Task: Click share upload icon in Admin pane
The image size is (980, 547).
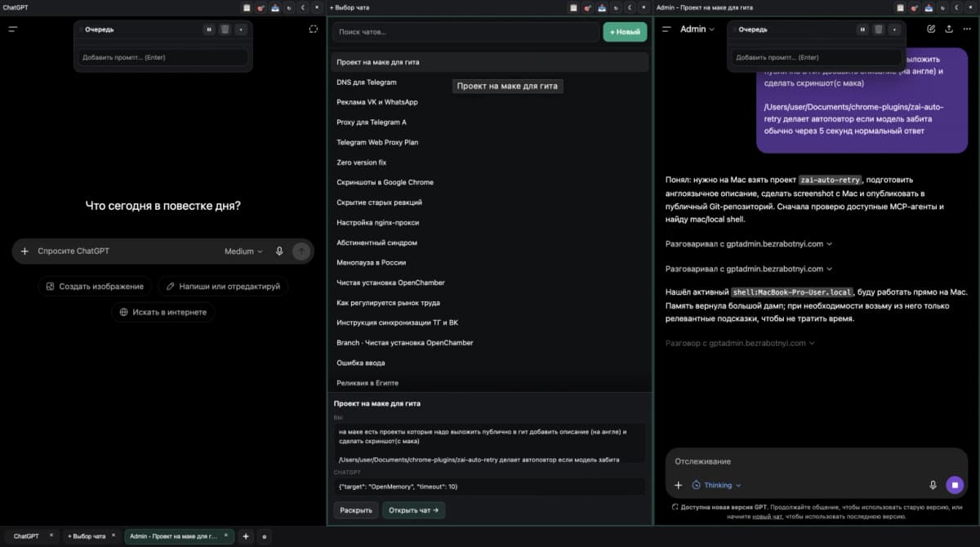Action: pyautogui.click(x=949, y=29)
